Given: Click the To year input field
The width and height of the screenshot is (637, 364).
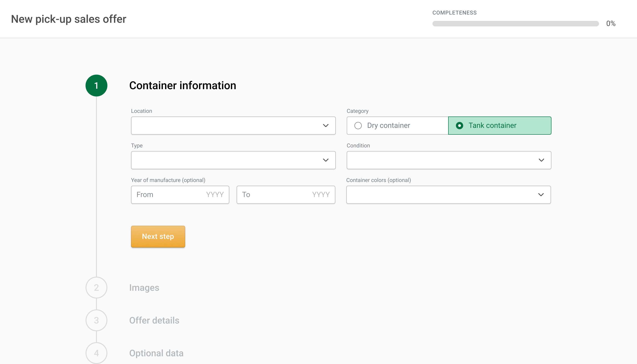Looking at the screenshot, I should 286,195.
